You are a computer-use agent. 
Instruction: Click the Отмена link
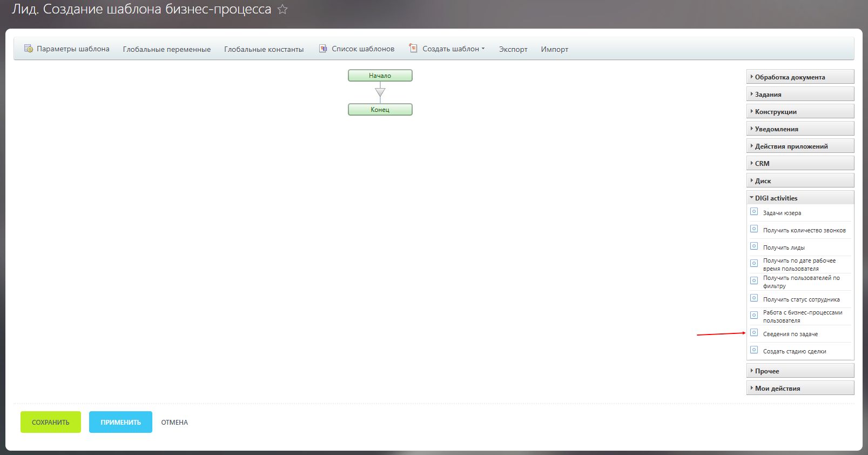(174, 423)
